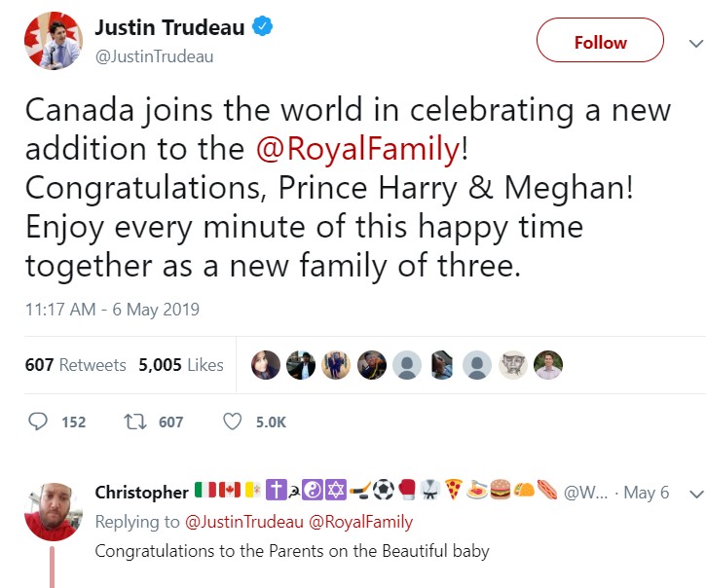
Task: Open Justin Trudeau's profile picture
Action: [53, 41]
